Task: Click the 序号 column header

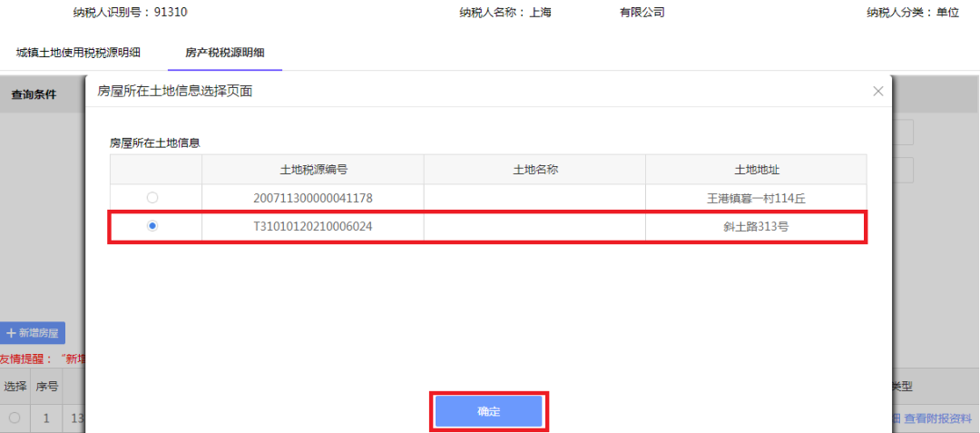Action: (47, 387)
